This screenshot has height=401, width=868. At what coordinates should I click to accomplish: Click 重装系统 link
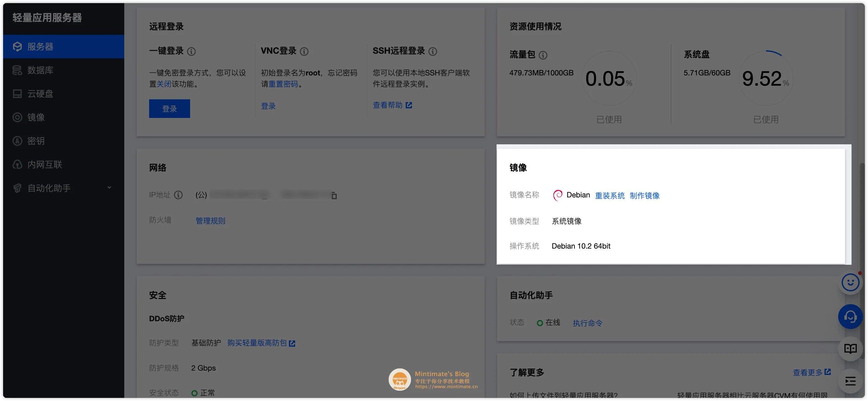(x=610, y=195)
